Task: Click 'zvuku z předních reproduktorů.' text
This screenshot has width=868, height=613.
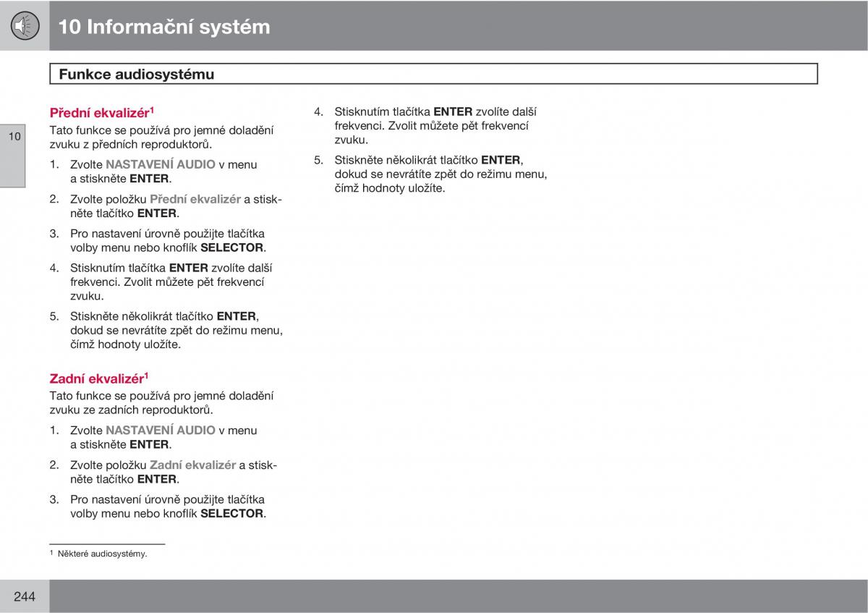Action: click(x=131, y=144)
